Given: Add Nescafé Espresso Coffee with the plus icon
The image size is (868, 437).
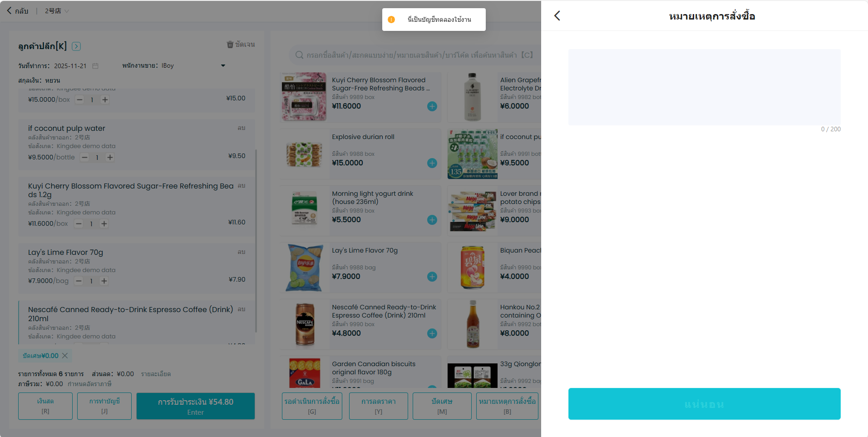Looking at the screenshot, I should [x=432, y=333].
